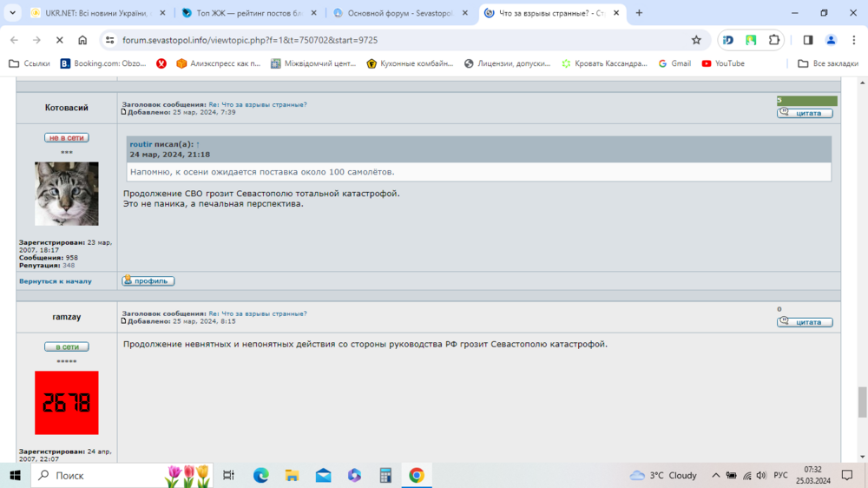Image resolution: width=868 pixels, height=488 pixels.
Task: Open the Алиэкспресс bookmark
Action: 218,63
